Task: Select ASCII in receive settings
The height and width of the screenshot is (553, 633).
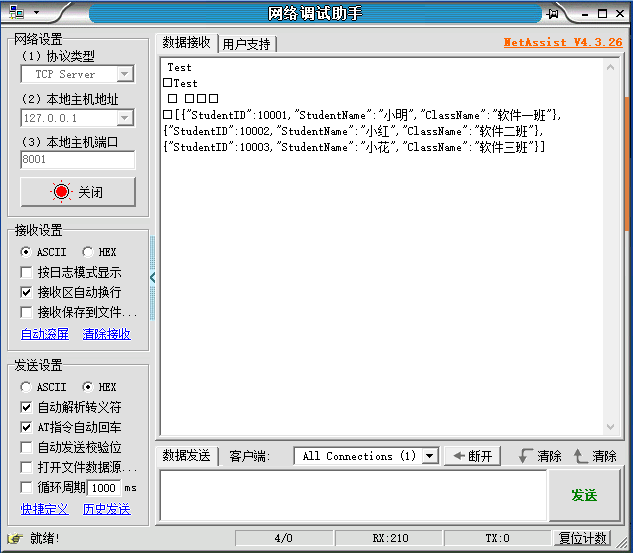Action: tap(43, 252)
